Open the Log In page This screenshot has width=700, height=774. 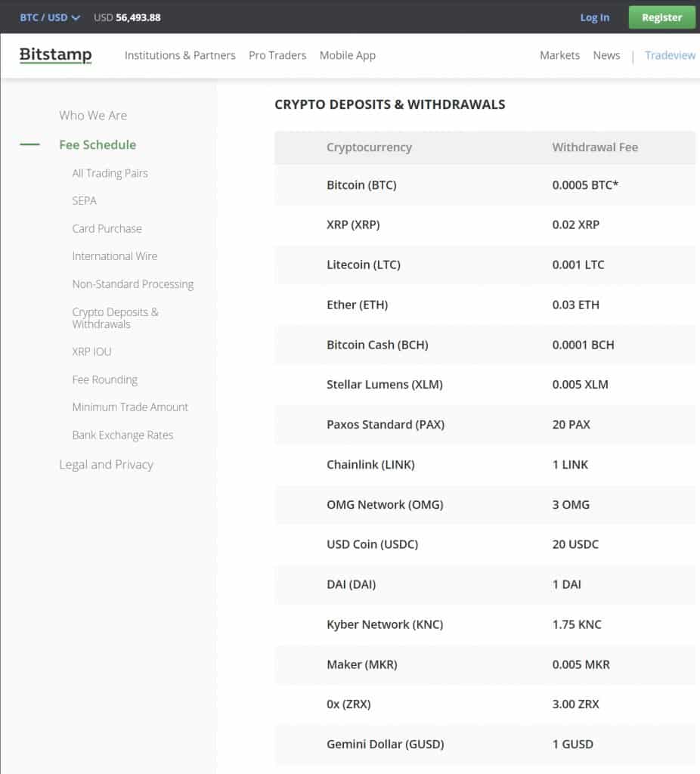(594, 17)
